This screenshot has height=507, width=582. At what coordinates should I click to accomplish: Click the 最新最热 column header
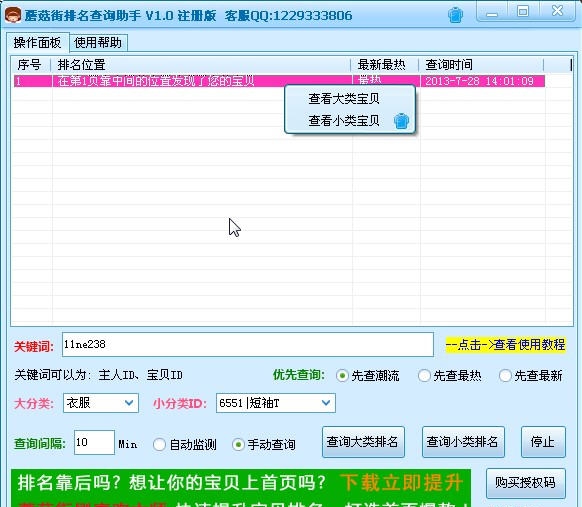pyautogui.click(x=385, y=65)
